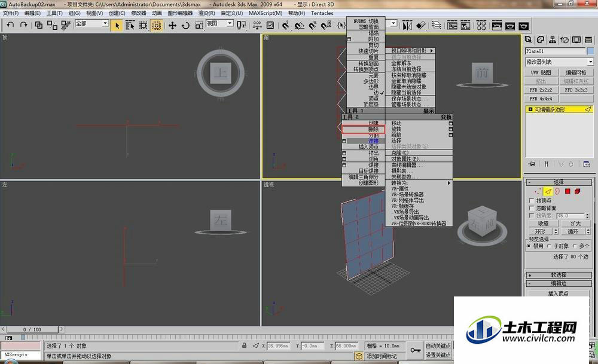The image size is (598, 364).
Task: Open the Render Setup teapot icon
Action: point(497,26)
